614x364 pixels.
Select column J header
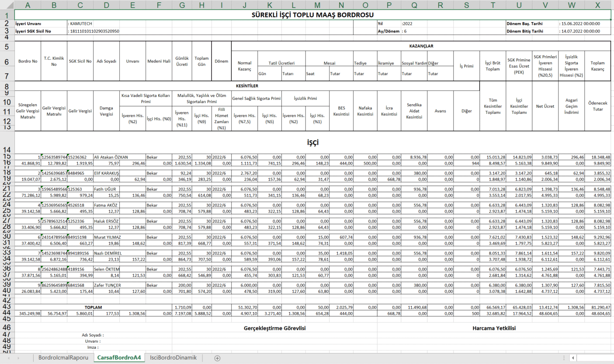click(x=244, y=5)
